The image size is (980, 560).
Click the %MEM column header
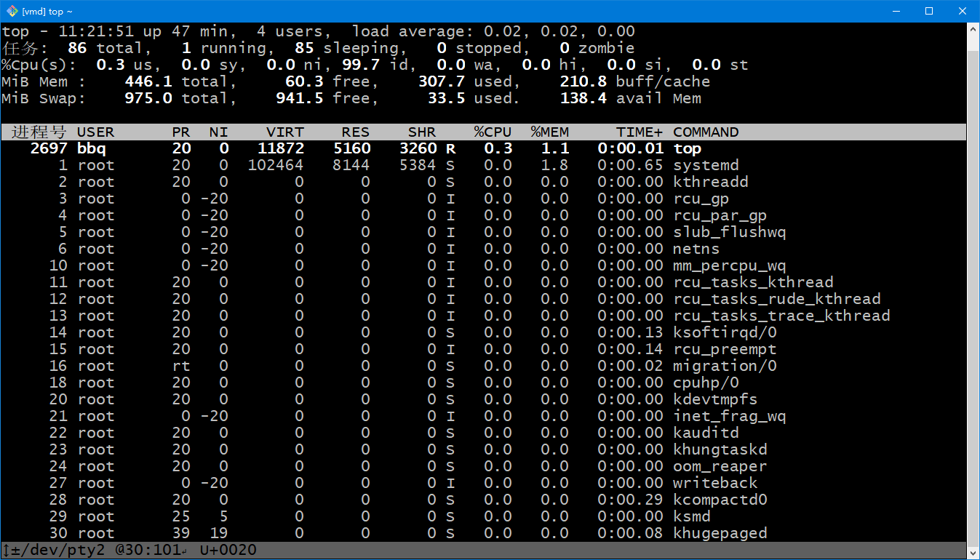click(549, 132)
